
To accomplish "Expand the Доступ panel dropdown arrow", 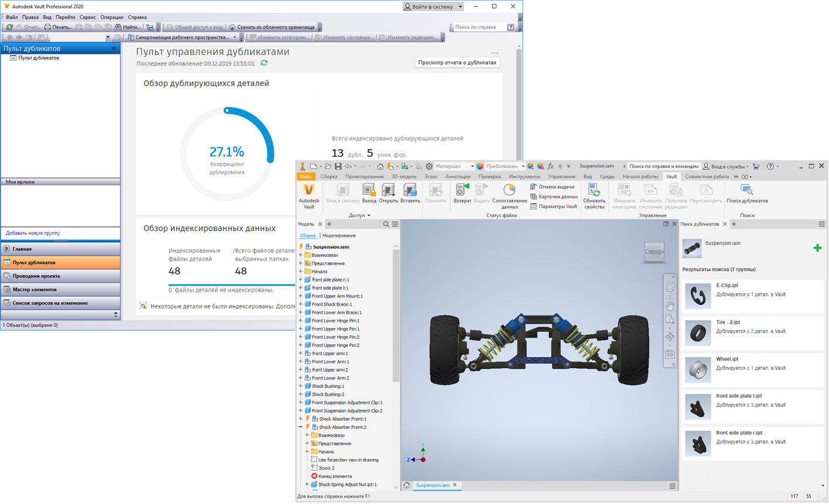I will tap(369, 215).
